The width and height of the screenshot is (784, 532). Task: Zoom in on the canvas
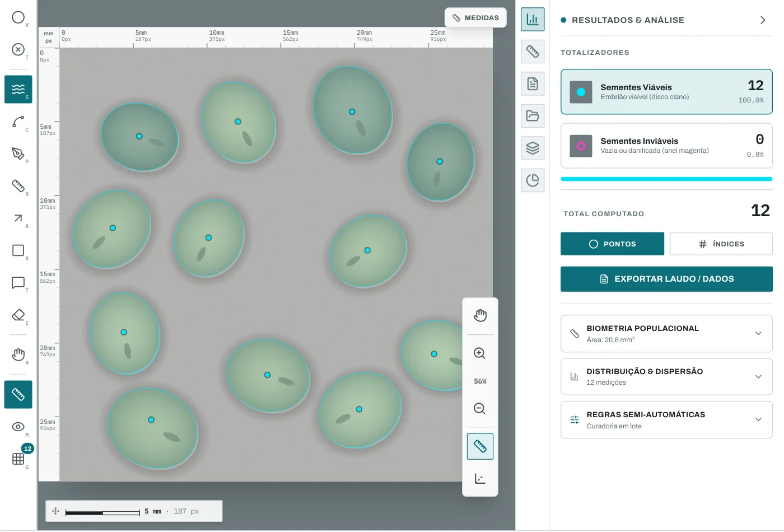(x=480, y=353)
